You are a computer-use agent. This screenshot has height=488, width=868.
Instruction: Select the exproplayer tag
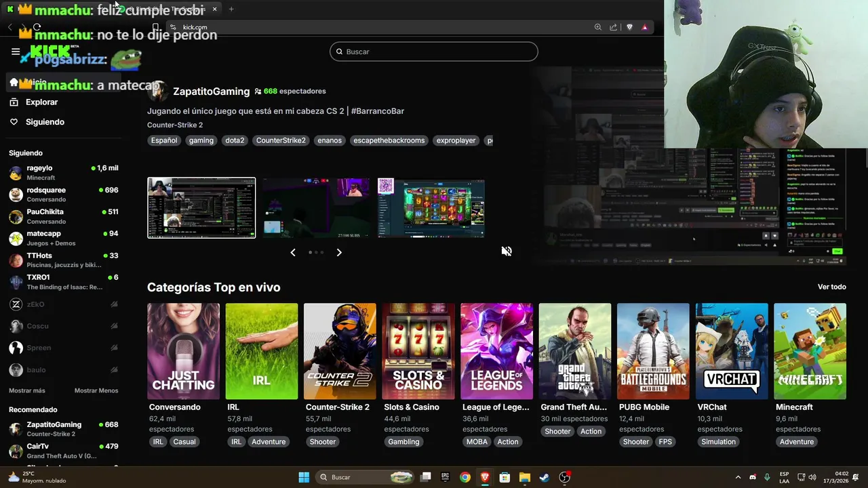[x=456, y=140]
